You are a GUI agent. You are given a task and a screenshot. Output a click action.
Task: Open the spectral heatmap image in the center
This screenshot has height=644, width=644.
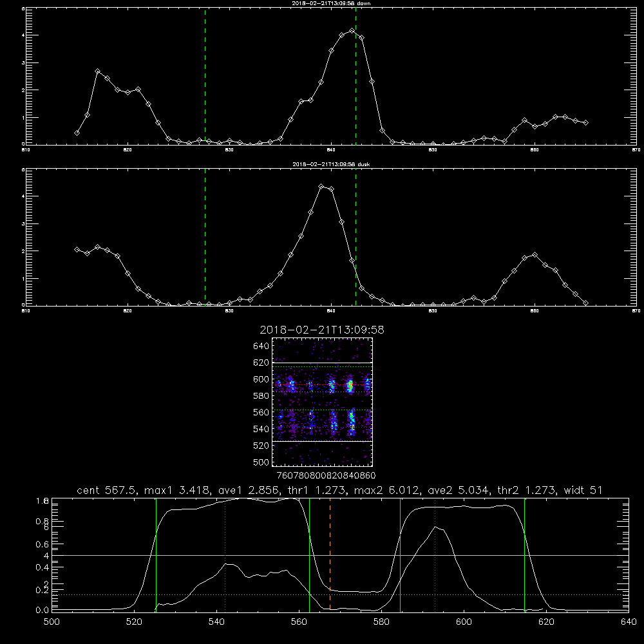click(323, 402)
